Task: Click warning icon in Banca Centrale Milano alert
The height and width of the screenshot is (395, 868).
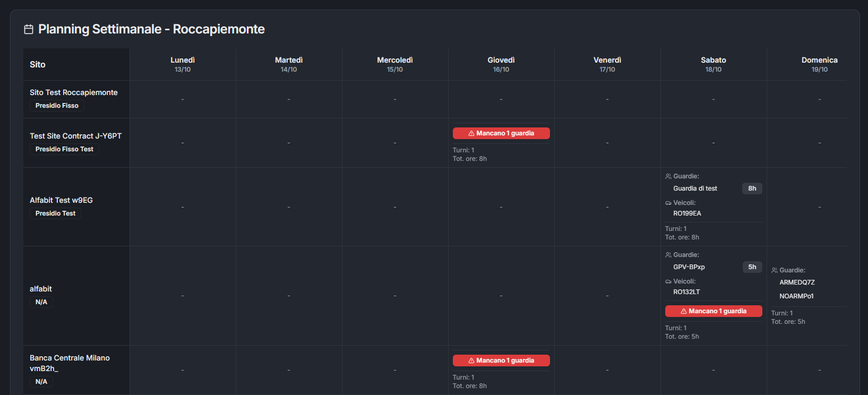Action: pos(471,360)
